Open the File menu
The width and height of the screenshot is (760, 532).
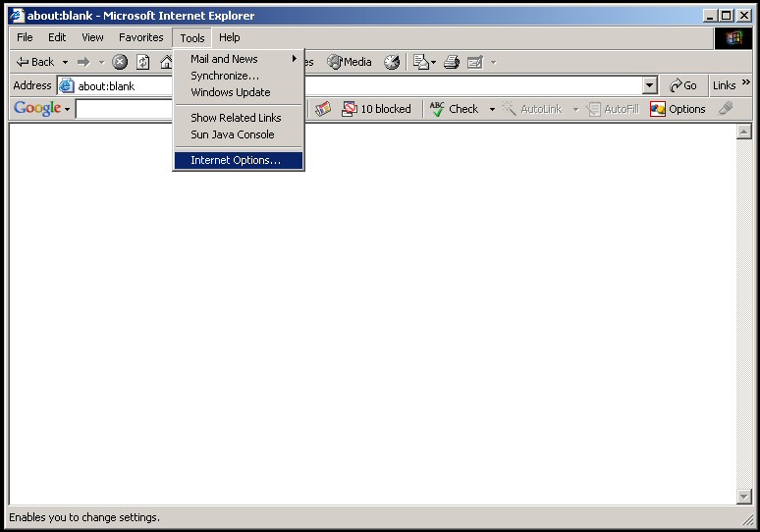coord(25,37)
